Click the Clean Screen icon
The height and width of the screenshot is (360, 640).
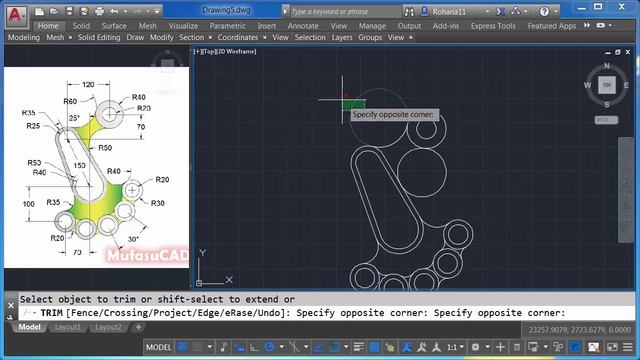612,347
